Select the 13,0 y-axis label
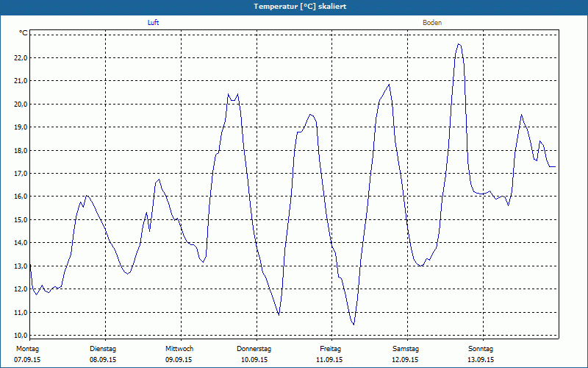Viewport: 588px width, 368px height. (x=21, y=266)
